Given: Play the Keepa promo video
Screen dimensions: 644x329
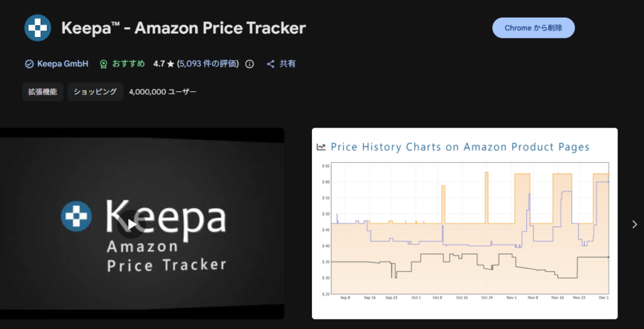Looking at the screenshot, I should coord(131,224).
